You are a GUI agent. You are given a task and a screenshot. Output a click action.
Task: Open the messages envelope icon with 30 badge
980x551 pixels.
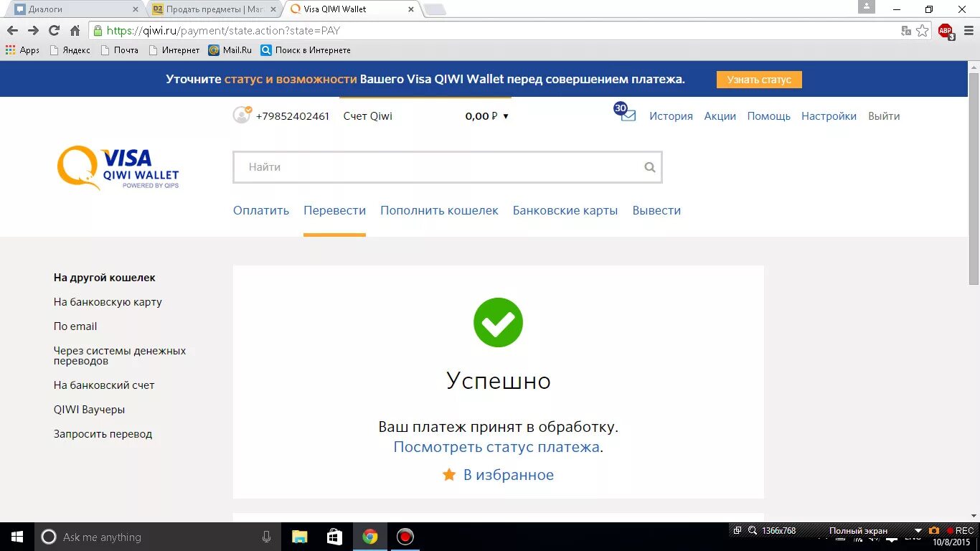click(625, 113)
